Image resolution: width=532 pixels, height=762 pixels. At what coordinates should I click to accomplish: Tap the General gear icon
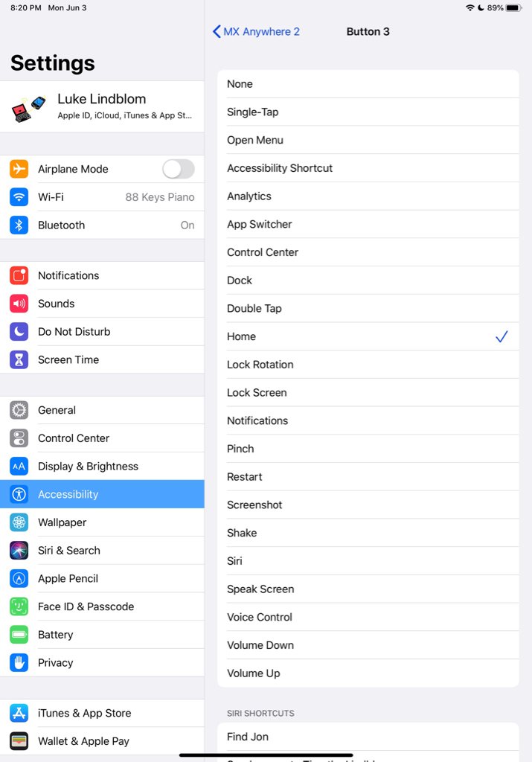tap(19, 410)
